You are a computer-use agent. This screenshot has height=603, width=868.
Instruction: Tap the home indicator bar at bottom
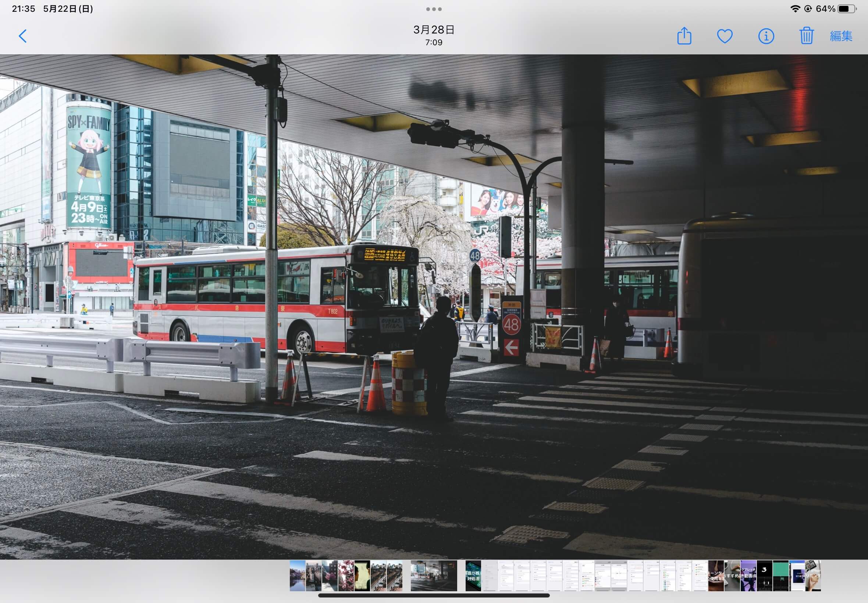tap(434, 595)
